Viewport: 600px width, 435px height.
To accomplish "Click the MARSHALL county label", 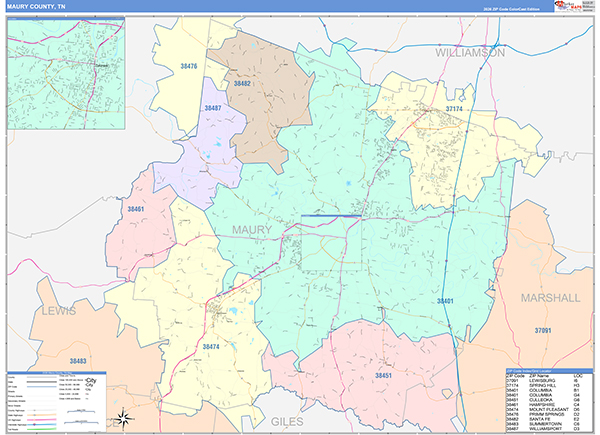I will 550,298.
